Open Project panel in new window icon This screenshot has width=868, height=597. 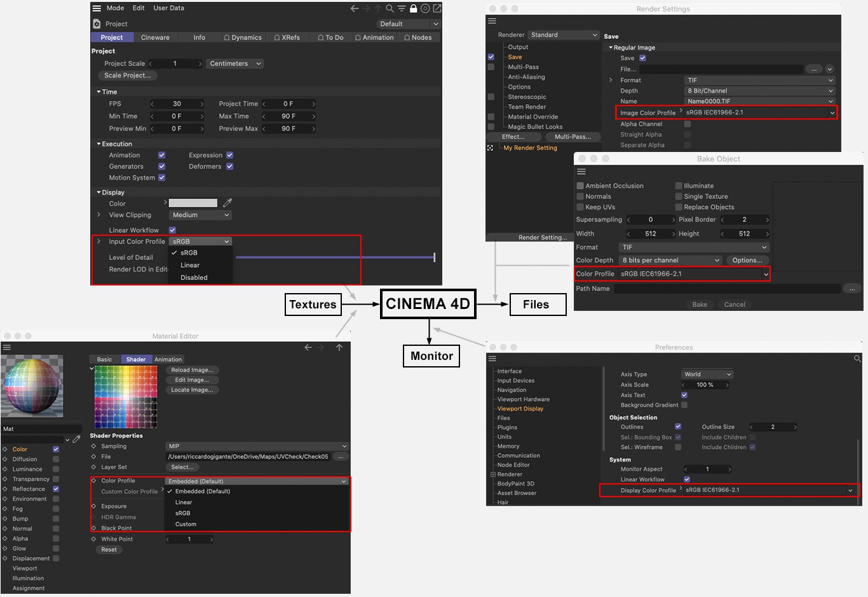click(437, 8)
